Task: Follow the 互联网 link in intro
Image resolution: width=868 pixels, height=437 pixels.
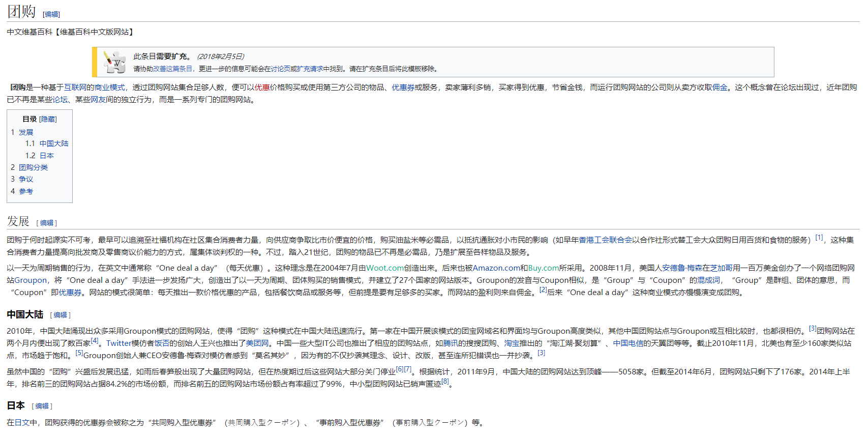Action: tap(75, 88)
